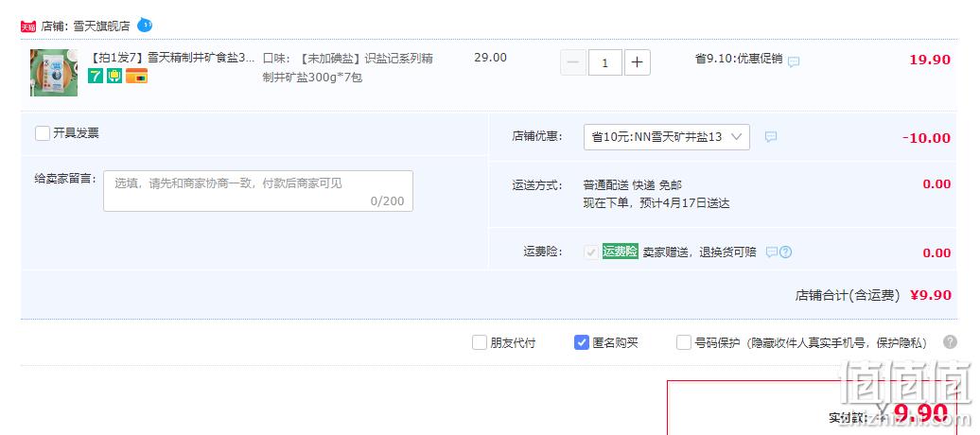Click the store total ¥9.90
The width and height of the screenshot is (980, 435).
coord(931,295)
